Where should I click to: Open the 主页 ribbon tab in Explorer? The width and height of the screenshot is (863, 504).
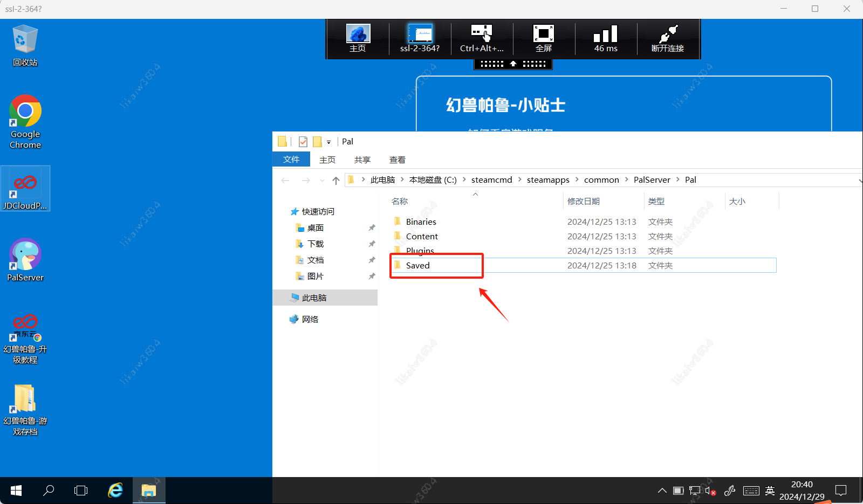(327, 160)
